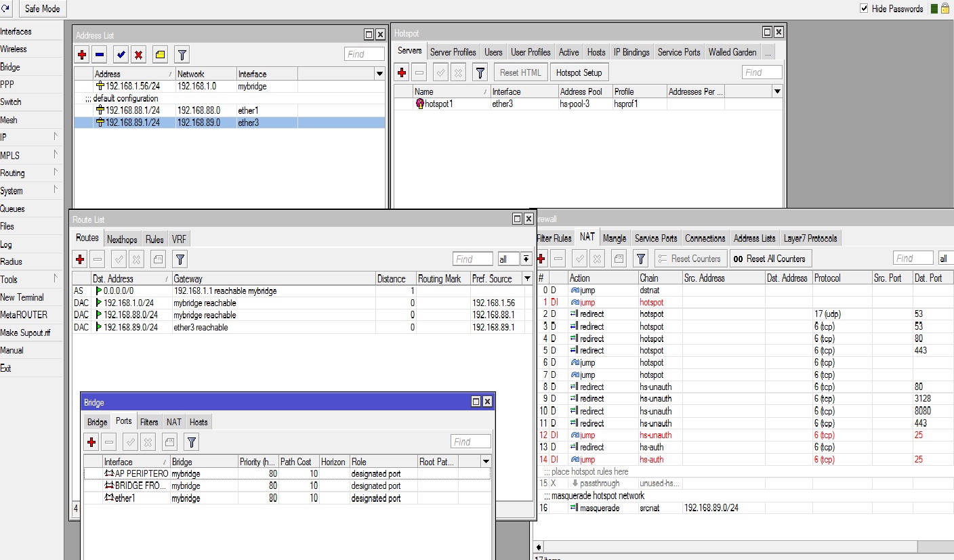Click the Reset HTML button
This screenshot has height=560, width=954.
[520, 72]
